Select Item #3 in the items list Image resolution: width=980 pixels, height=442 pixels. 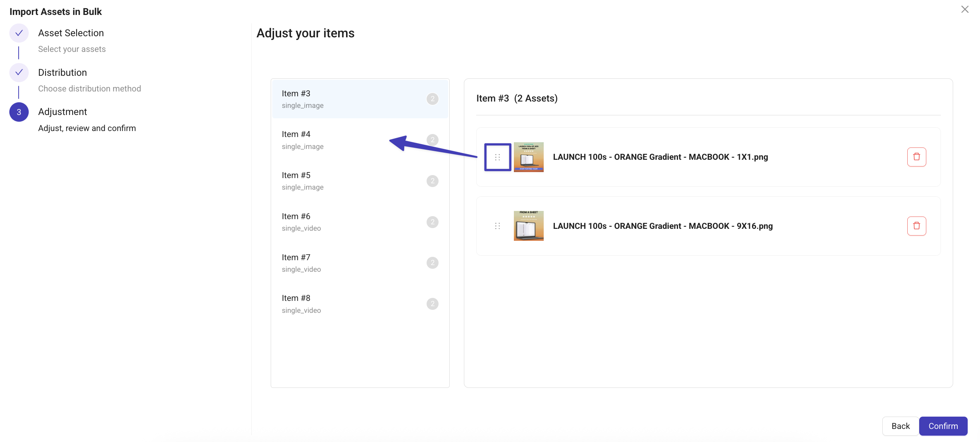[359, 99]
